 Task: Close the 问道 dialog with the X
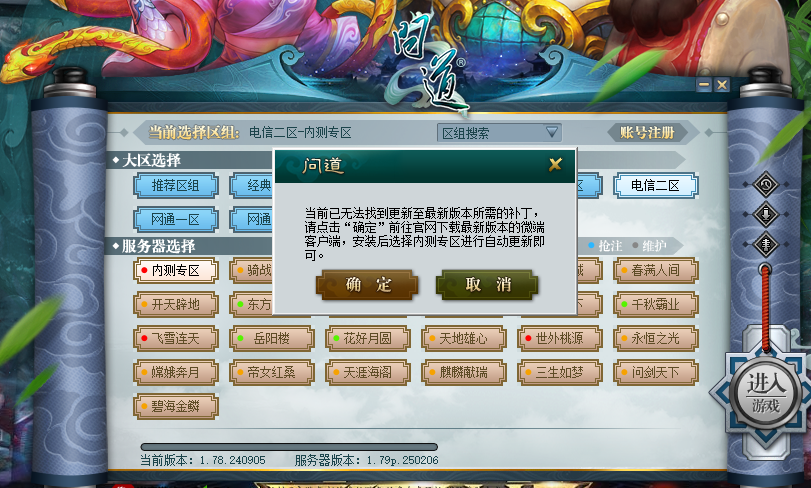click(x=555, y=165)
